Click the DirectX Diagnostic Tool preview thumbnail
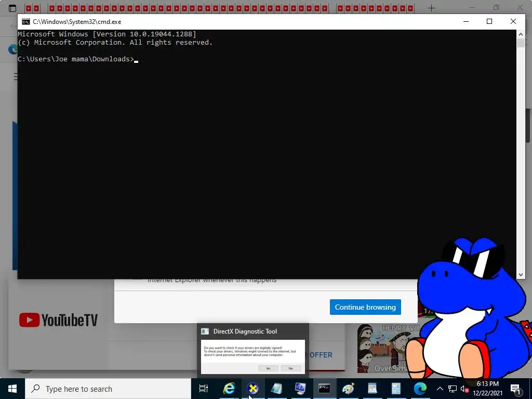532x399 pixels. pos(253,356)
